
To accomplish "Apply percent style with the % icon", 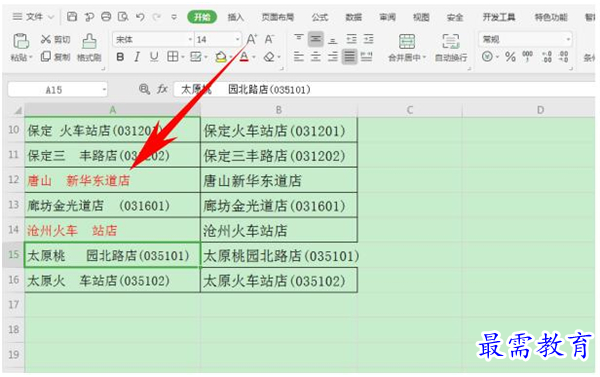I will point(510,57).
